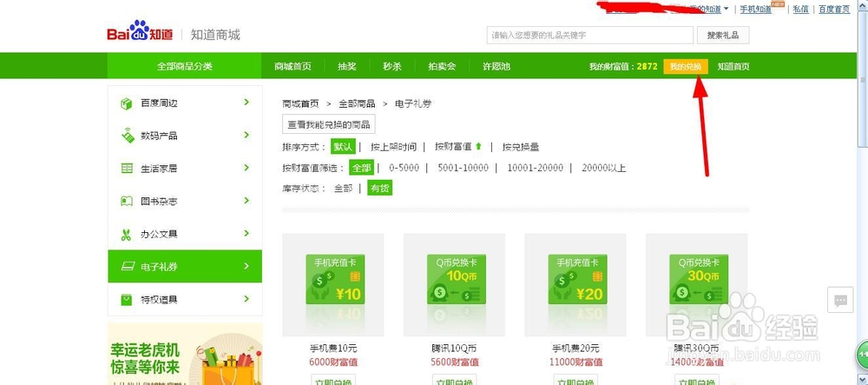Open the 手机费10元 product title
Screen dimensions: 868x385
coord(333,348)
